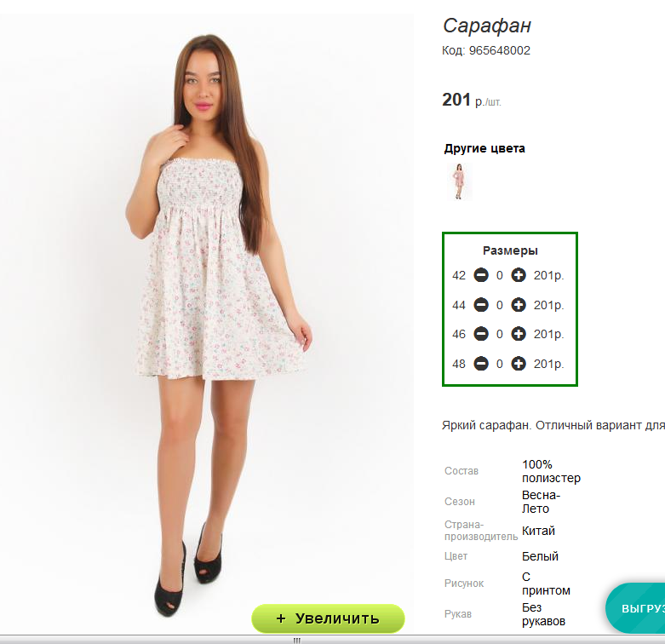Click the minus icon for size 46
The width and height of the screenshot is (665, 644).
pos(481,334)
